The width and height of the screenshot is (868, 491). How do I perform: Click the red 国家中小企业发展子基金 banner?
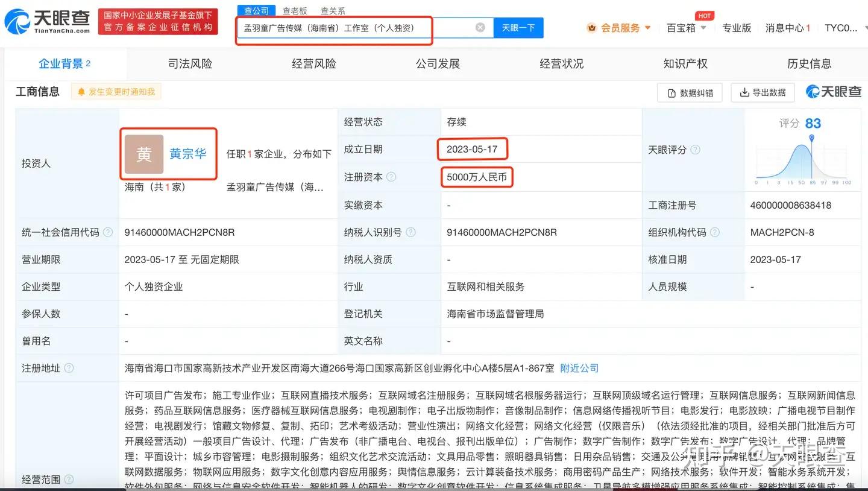[x=159, y=21]
